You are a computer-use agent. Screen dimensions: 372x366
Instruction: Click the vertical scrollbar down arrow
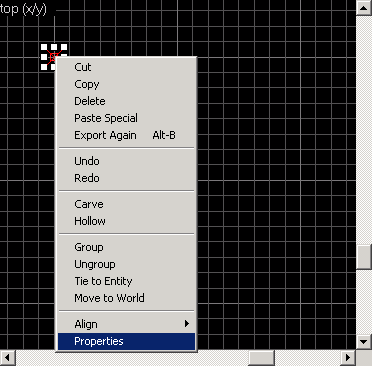pos(364,342)
